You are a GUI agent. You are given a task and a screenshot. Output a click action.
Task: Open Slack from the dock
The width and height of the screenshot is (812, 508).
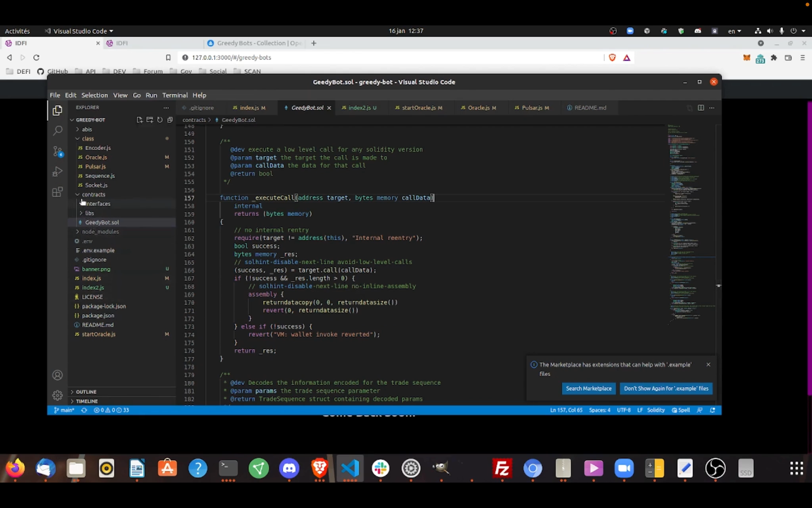pyautogui.click(x=380, y=468)
